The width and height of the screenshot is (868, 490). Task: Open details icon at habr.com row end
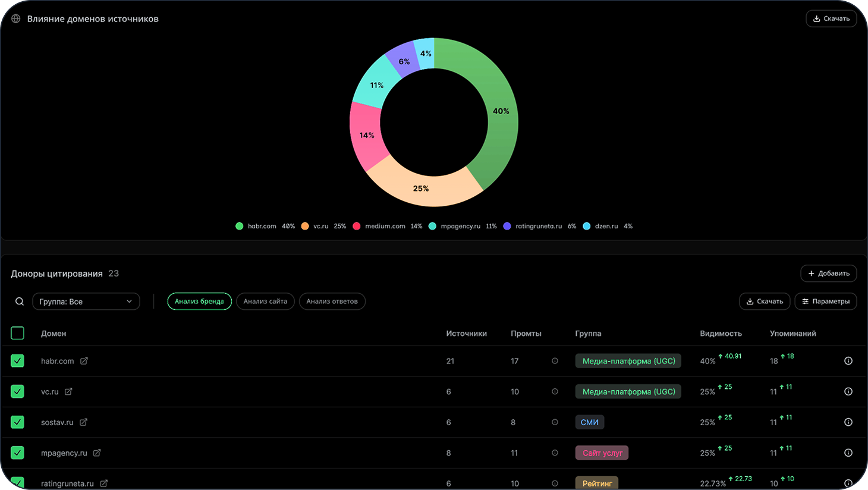point(848,361)
